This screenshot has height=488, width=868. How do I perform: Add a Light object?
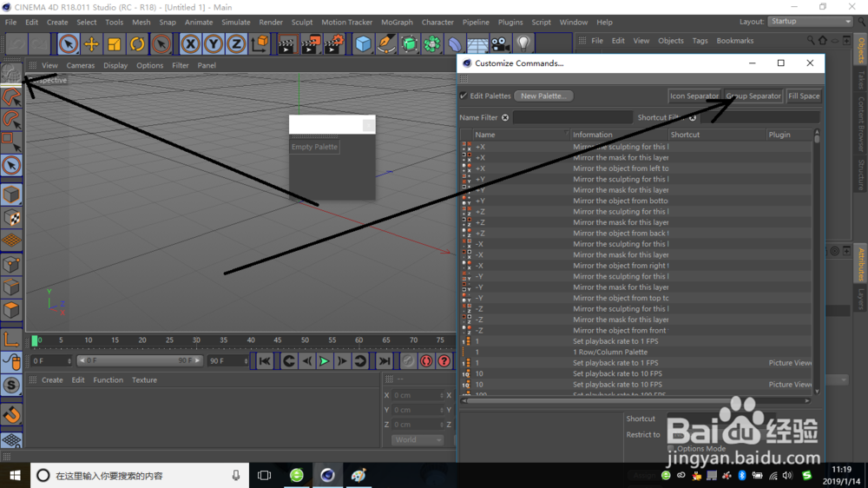tap(523, 43)
